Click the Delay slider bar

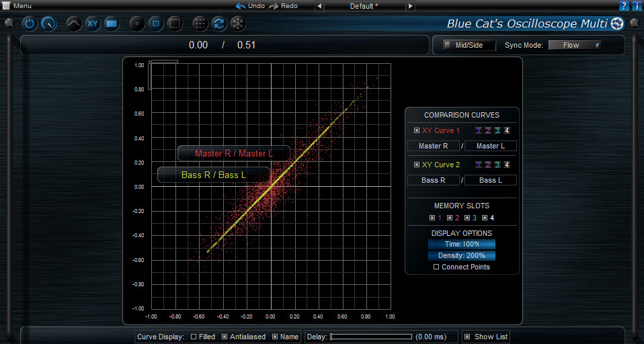point(371,337)
